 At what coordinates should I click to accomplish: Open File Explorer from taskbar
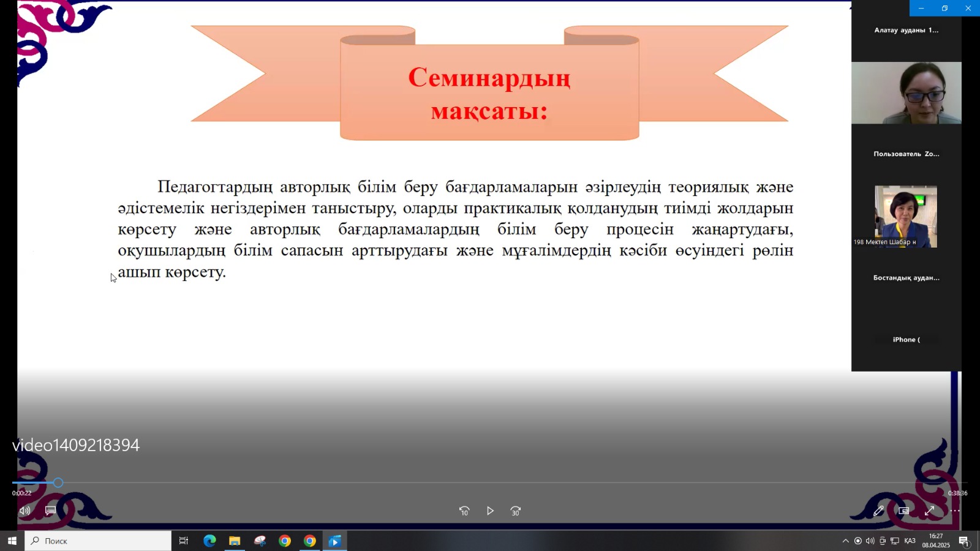(235, 541)
